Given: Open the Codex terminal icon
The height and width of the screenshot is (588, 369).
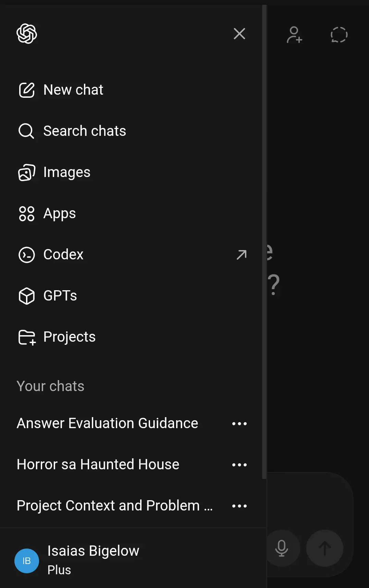Looking at the screenshot, I should click(27, 255).
